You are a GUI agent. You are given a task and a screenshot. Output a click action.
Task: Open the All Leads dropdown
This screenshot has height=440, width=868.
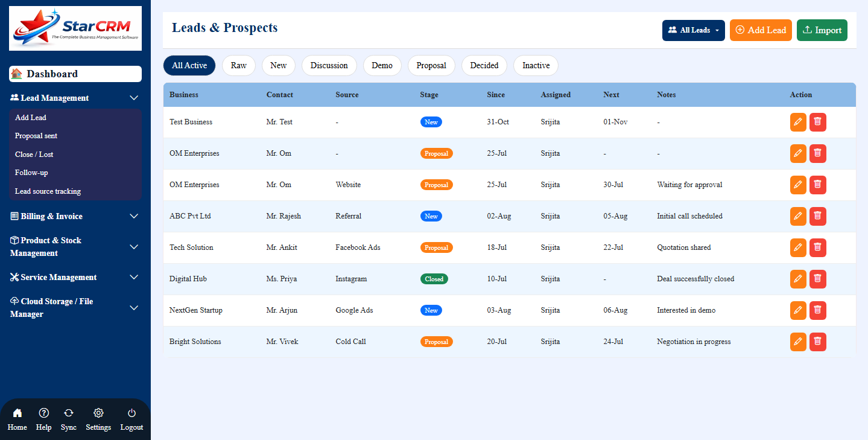pyautogui.click(x=692, y=30)
